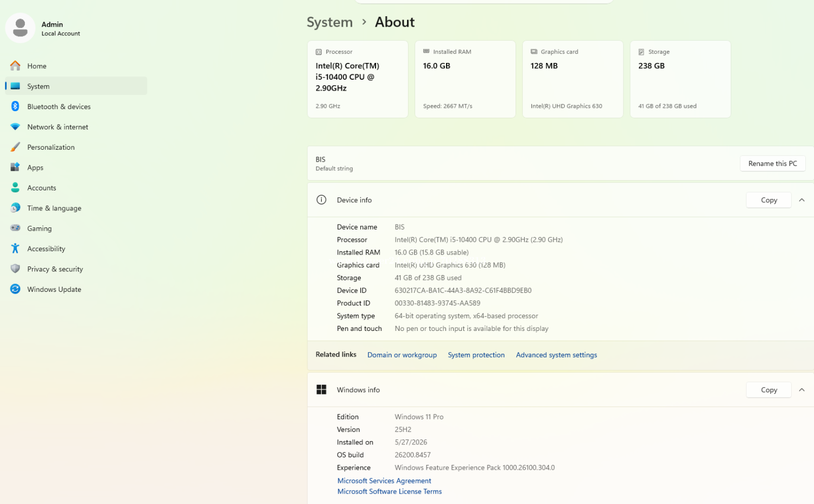
Task: Click the Home house icon in sidebar
Action: [15, 66]
